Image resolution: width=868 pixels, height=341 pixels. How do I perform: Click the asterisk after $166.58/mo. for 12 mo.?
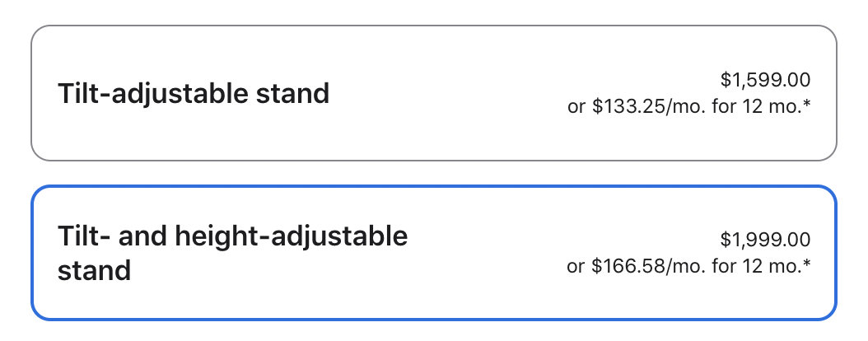pos(807,264)
